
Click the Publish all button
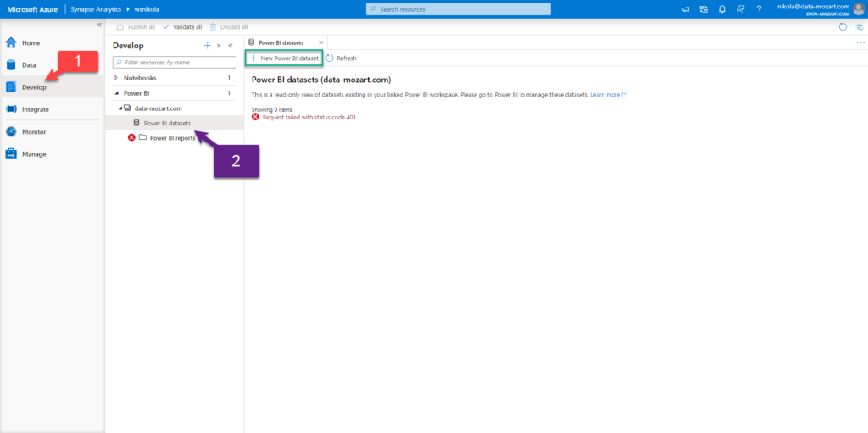pyautogui.click(x=136, y=26)
